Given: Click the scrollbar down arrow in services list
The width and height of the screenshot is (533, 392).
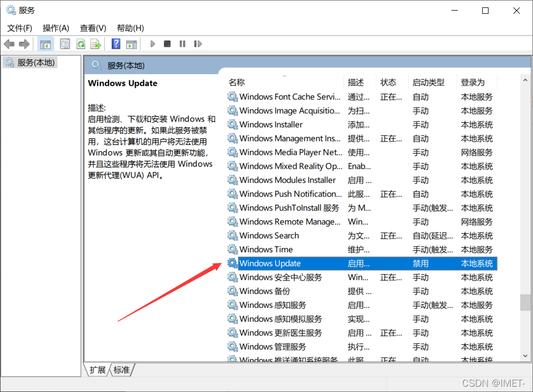Looking at the screenshot, I should click(x=525, y=355).
